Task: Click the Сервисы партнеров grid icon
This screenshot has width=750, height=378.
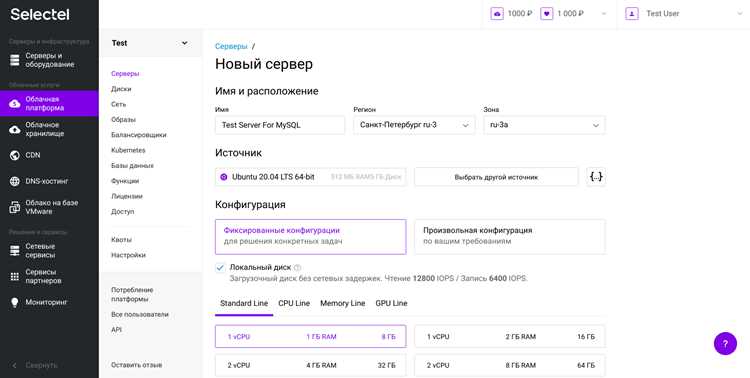Action: [x=15, y=277]
